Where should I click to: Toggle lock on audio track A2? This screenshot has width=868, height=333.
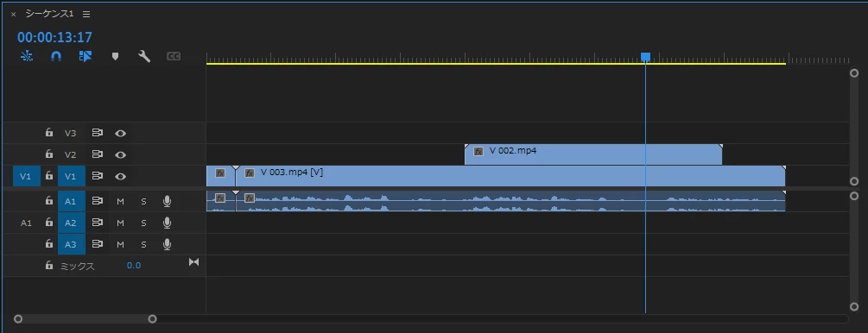(49, 223)
